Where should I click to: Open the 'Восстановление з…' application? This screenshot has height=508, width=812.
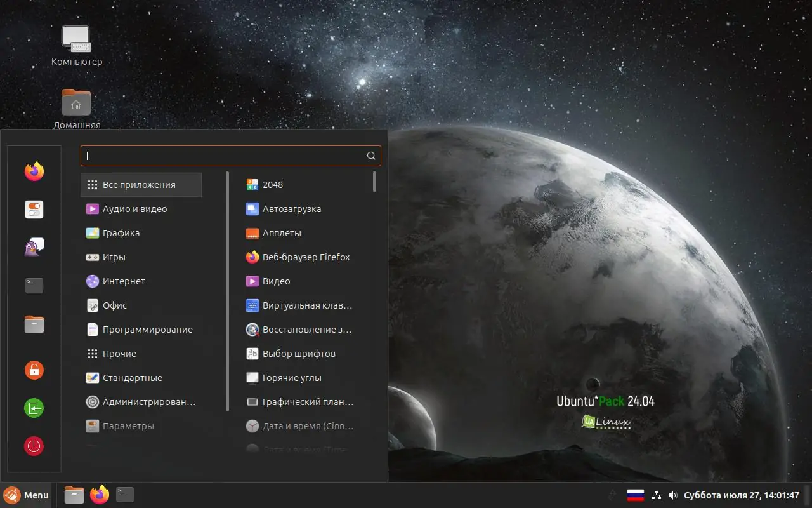point(299,330)
